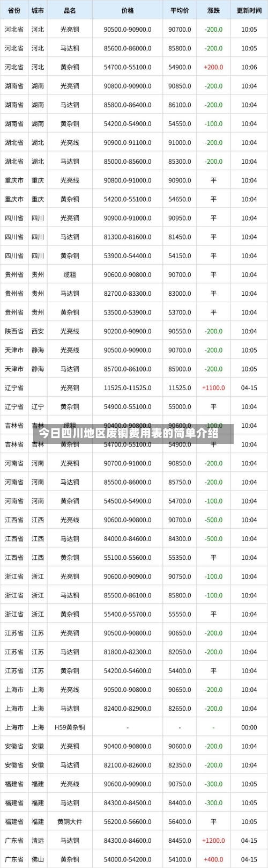Click the 涨跌 column header
Viewport: 268px width, 868px height.
tap(213, 11)
